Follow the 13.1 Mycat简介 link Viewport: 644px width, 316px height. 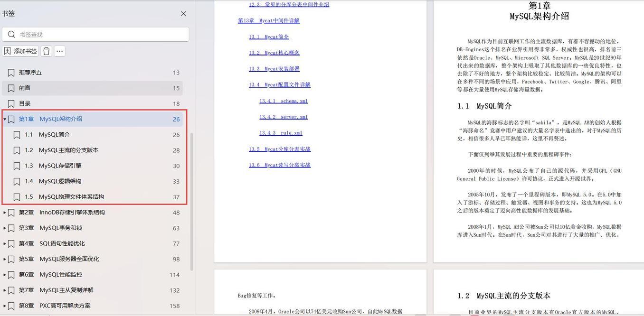coord(269,37)
